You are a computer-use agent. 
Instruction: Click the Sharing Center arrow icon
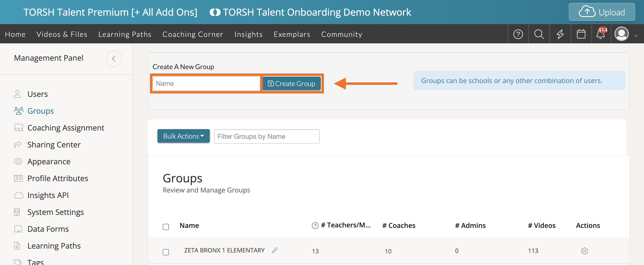tap(18, 144)
